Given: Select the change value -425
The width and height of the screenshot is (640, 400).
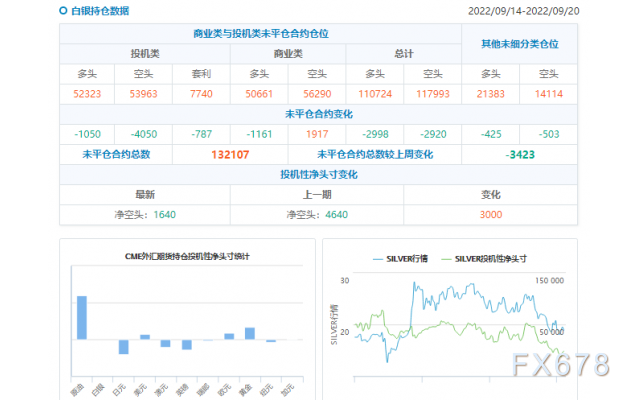Looking at the screenshot, I should [x=491, y=134].
